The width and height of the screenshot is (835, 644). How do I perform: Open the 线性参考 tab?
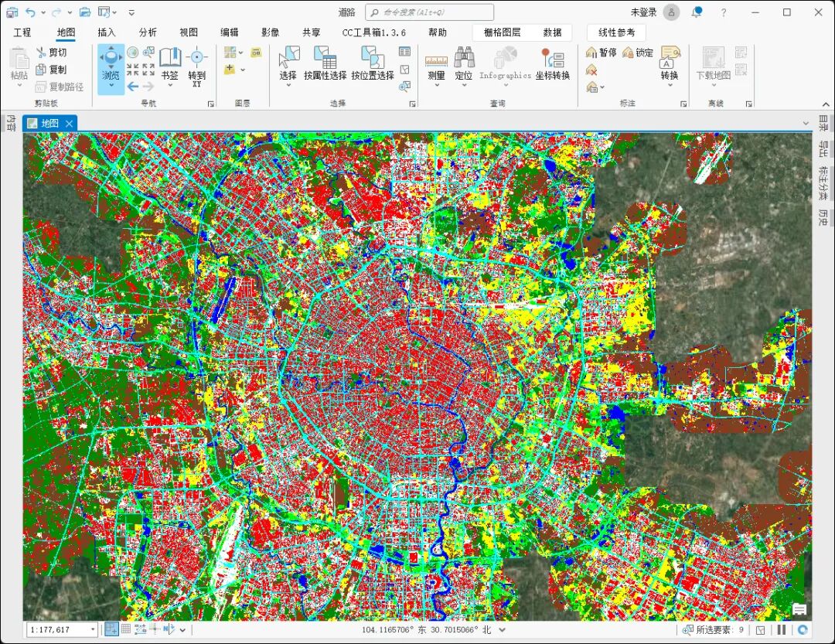(x=616, y=32)
